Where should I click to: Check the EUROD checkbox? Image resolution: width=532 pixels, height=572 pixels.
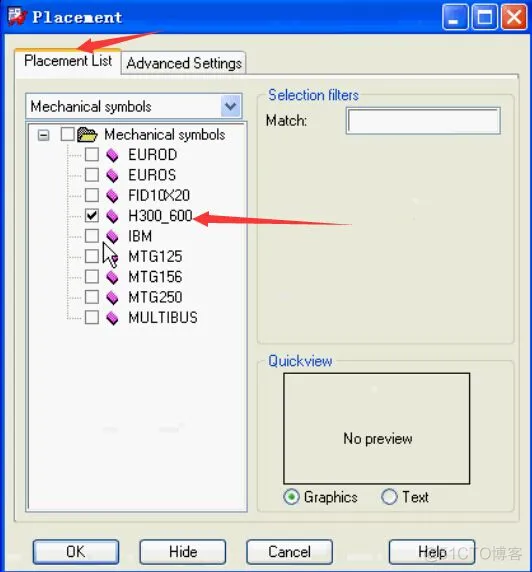[92, 155]
